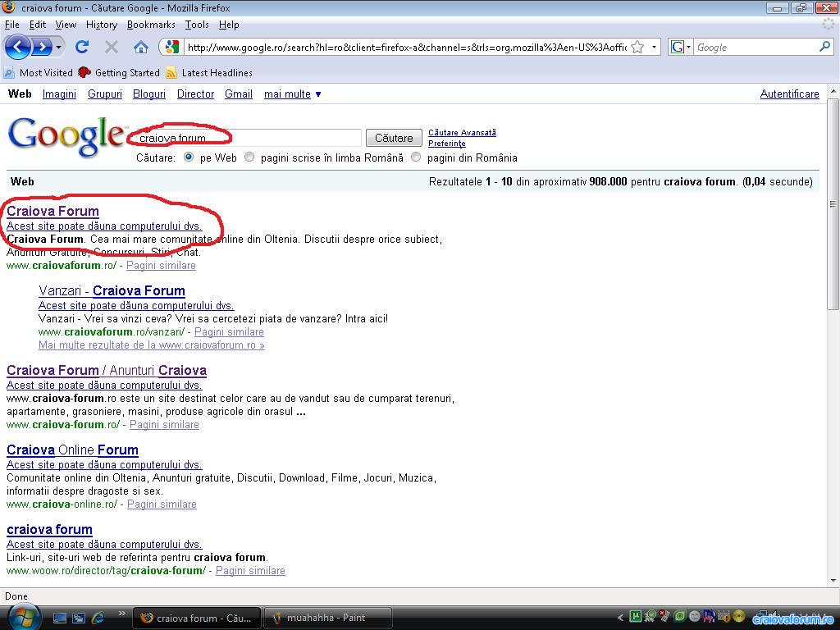Click 'Pagini similare' for www.craiova-online.ro
Screen dimensions: 840x630
pos(162,504)
